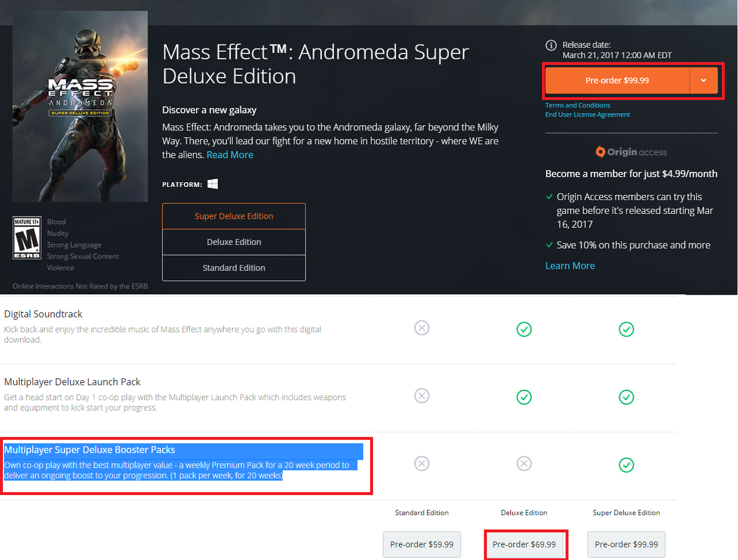The height and width of the screenshot is (560, 738).
Task: Click Deluxe Edition's Digital Soundtrack checkmark
Action: [x=524, y=329]
